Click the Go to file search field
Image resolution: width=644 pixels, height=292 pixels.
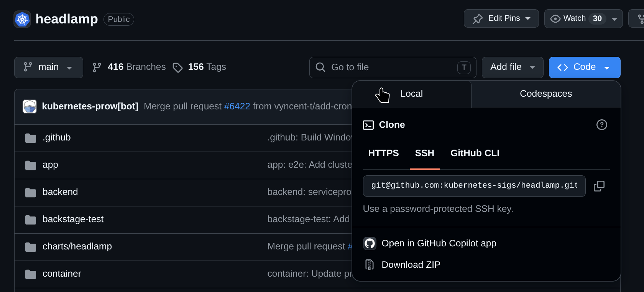point(393,68)
